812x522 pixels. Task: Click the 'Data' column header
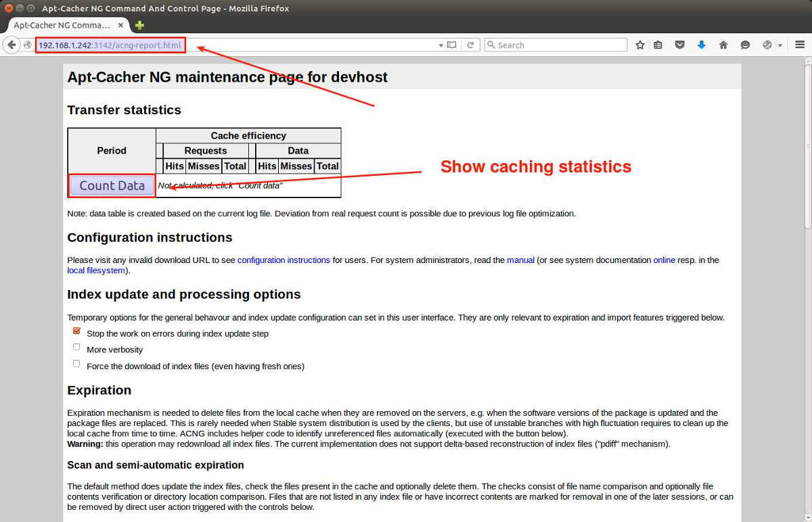tap(298, 151)
